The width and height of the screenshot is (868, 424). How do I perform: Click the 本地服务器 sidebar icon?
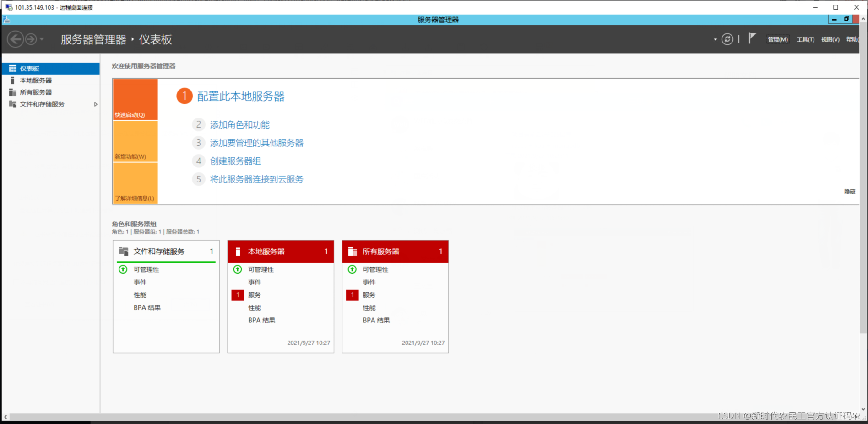[12, 81]
